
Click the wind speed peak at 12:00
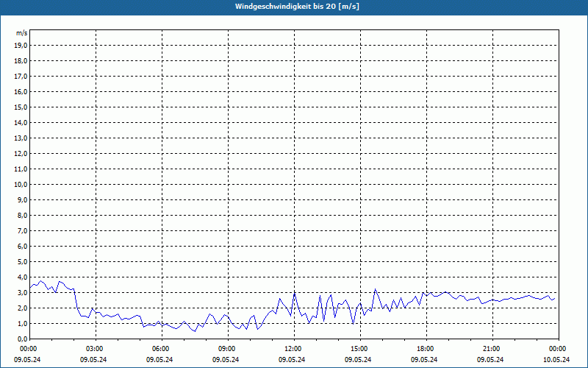pyautogui.click(x=295, y=294)
